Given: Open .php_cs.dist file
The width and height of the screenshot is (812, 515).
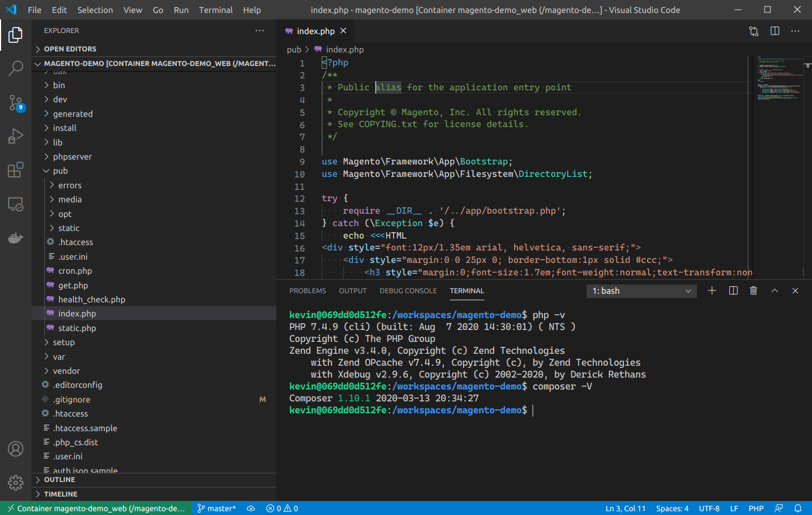Looking at the screenshot, I should point(154,443).
